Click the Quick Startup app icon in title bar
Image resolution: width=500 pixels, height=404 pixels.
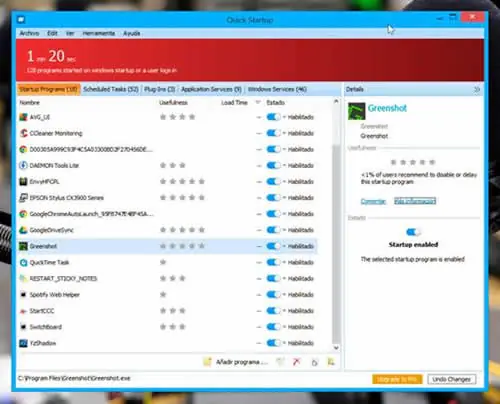point(21,20)
